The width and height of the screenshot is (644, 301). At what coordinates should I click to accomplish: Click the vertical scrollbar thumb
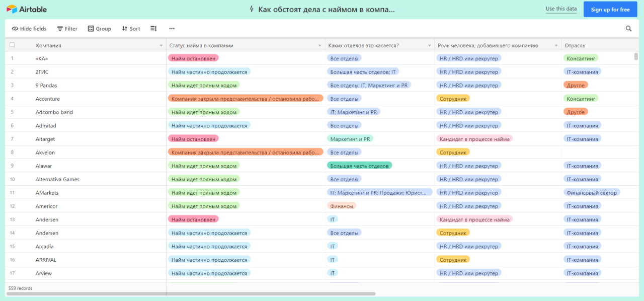[636, 56]
